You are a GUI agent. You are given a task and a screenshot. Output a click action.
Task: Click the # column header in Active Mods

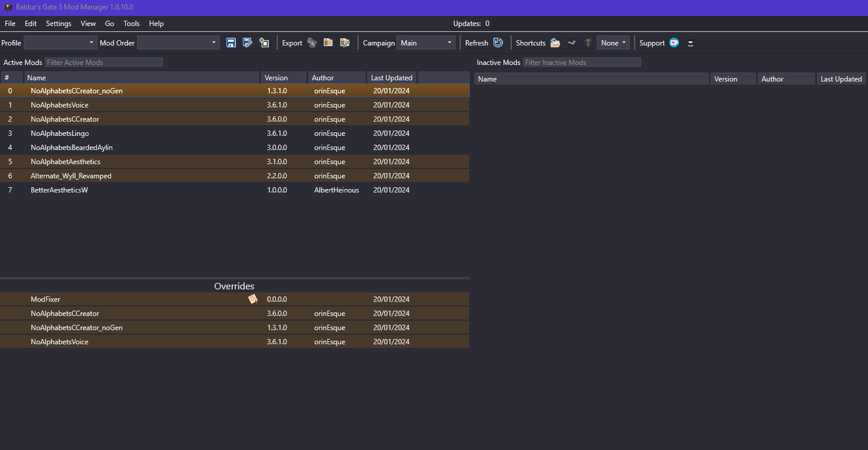pyautogui.click(x=11, y=78)
